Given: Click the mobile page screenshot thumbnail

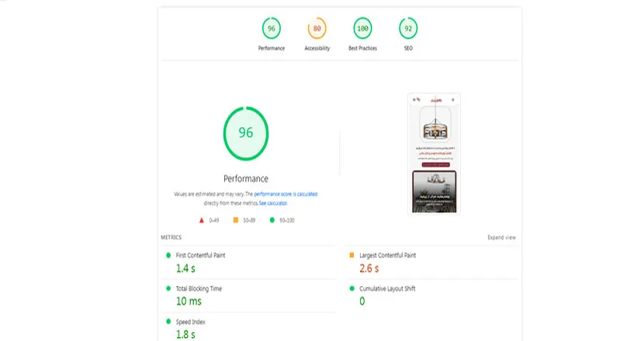Looking at the screenshot, I should tap(434, 153).
